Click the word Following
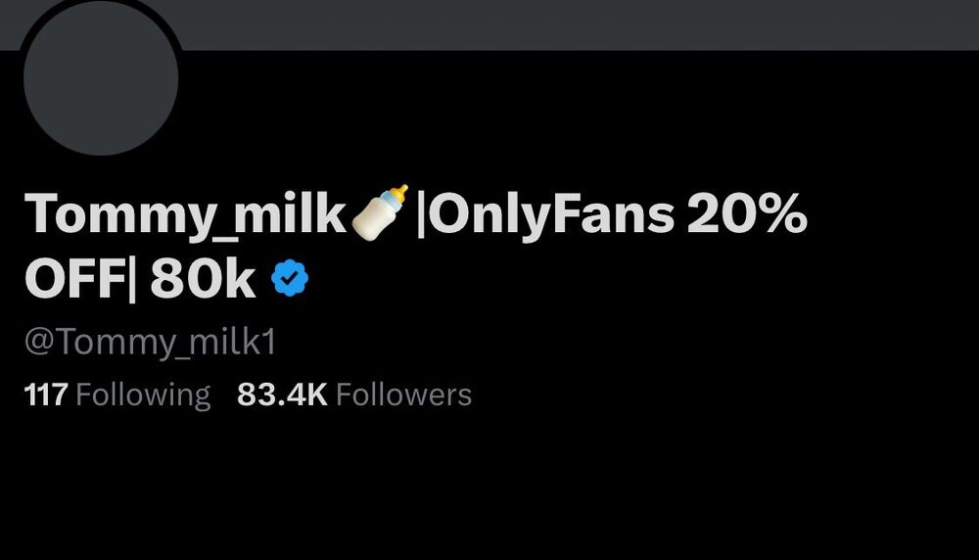Viewport: 979px width, 560px height. pos(143,395)
